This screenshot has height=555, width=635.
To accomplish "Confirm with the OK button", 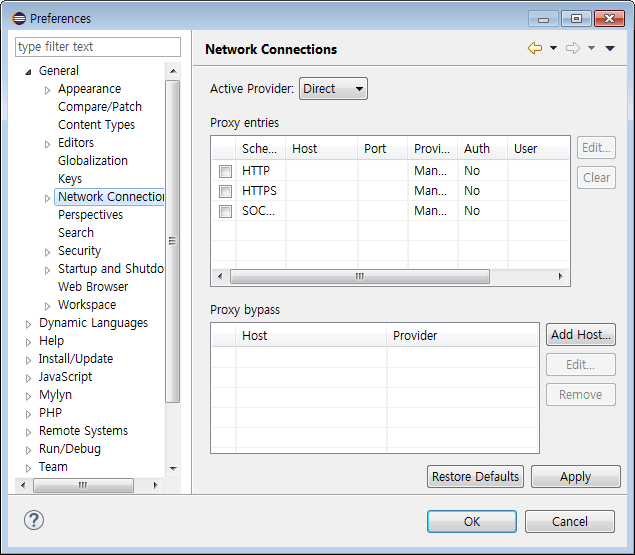I will (x=472, y=521).
